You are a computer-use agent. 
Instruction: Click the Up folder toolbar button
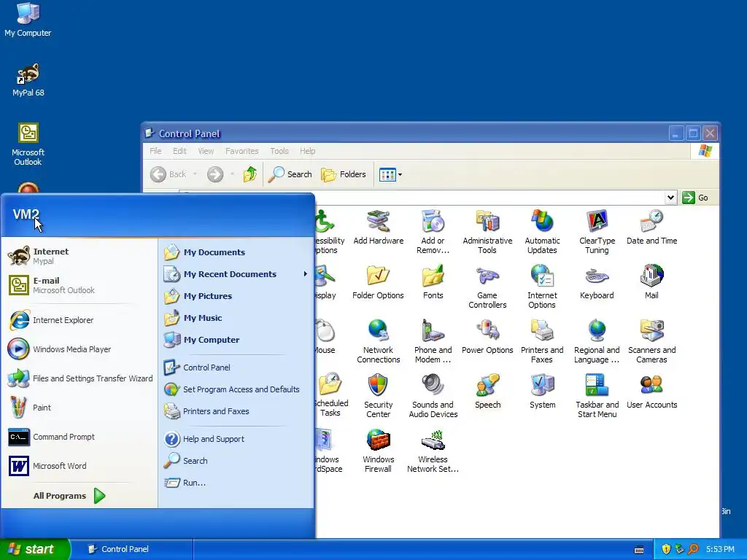tap(250, 174)
